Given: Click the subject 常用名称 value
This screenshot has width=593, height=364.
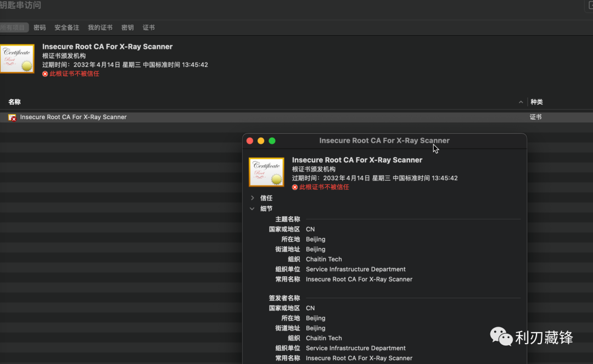Looking at the screenshot, I should 359,279.
